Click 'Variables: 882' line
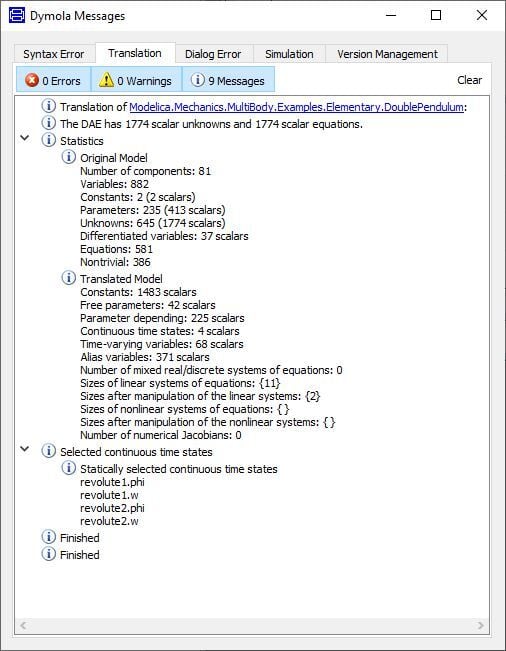 tap(114, 184)
